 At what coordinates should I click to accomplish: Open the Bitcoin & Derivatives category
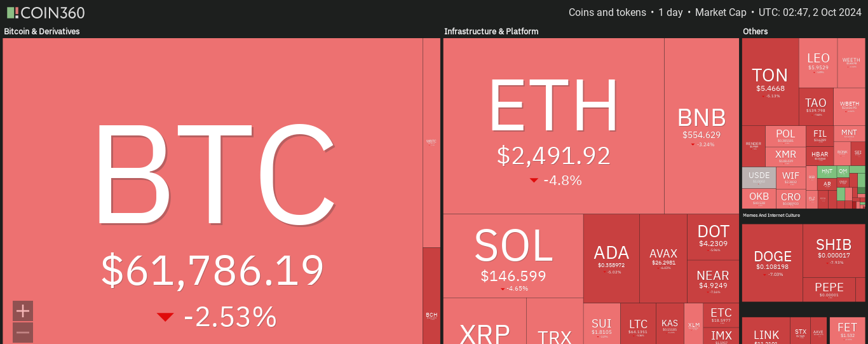coord(42,31)
